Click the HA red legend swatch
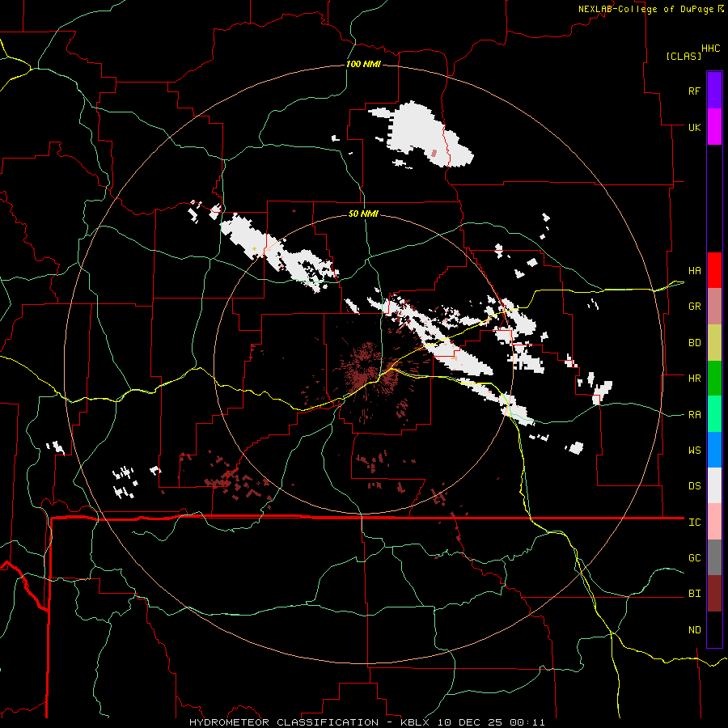Image resolution: width=728 pixels, height=728 pixels. point(714,270)
